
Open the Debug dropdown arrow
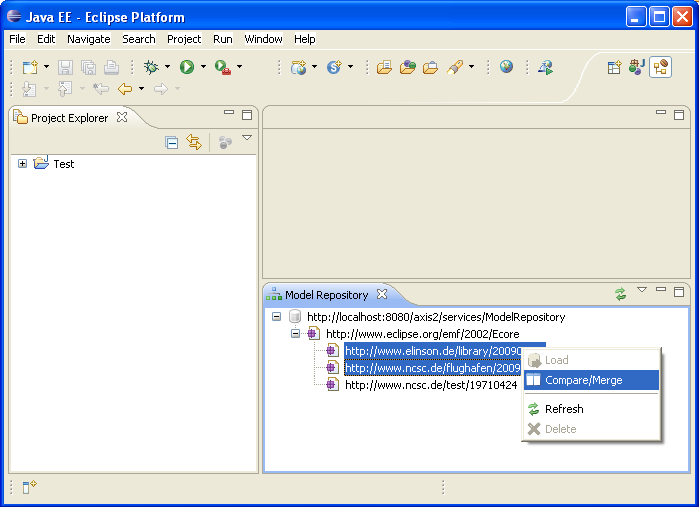pos(168,67)
